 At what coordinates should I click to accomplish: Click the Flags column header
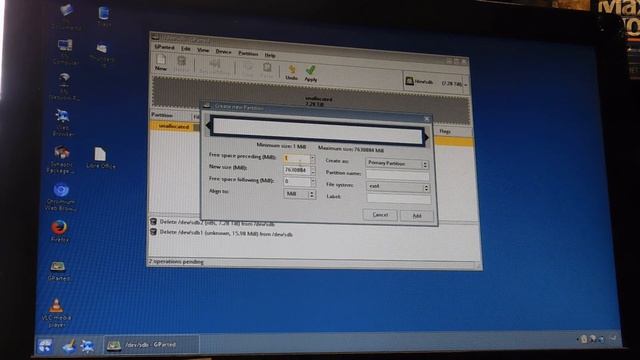(x=445, y=131)
